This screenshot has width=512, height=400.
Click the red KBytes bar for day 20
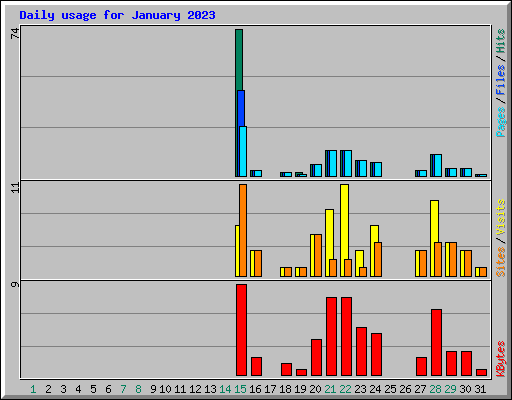click(x=316, y=358)
